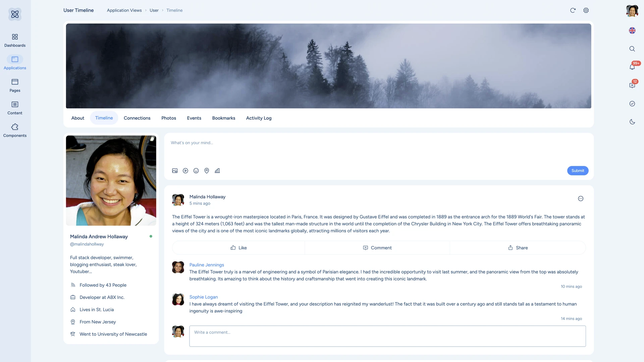Open the Activity Log tab
Screen dimensions: 644x362
click(259, 118)
